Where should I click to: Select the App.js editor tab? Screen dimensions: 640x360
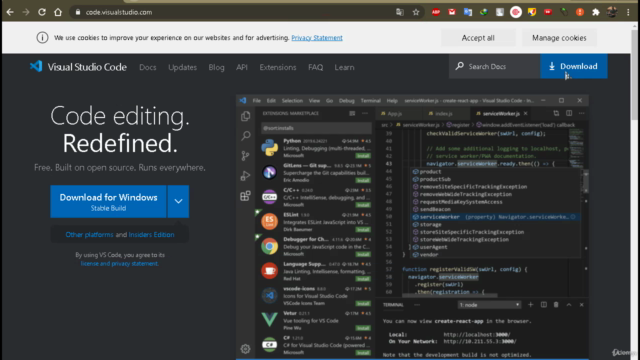click(395, 113)
